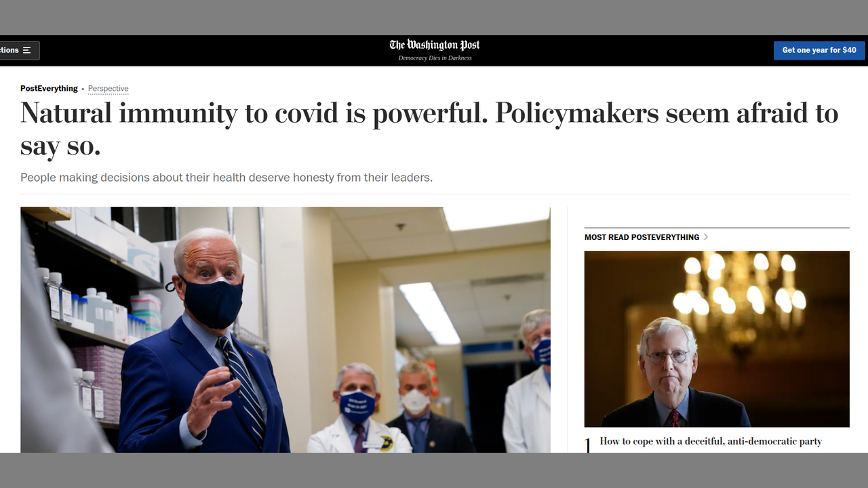The height and width of the screenshot is (488, 868).
Task: Click the Most Read PostEverything heading
Action: pos(642,237)
